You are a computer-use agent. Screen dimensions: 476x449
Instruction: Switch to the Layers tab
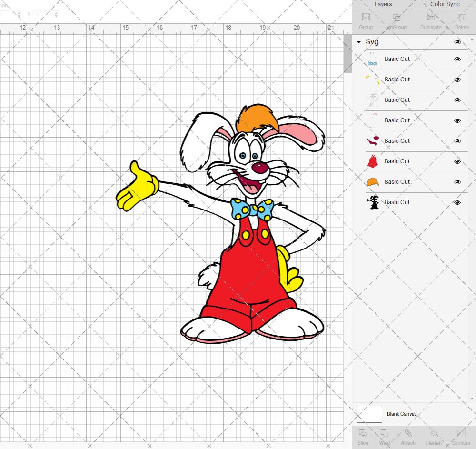(383, 4)
